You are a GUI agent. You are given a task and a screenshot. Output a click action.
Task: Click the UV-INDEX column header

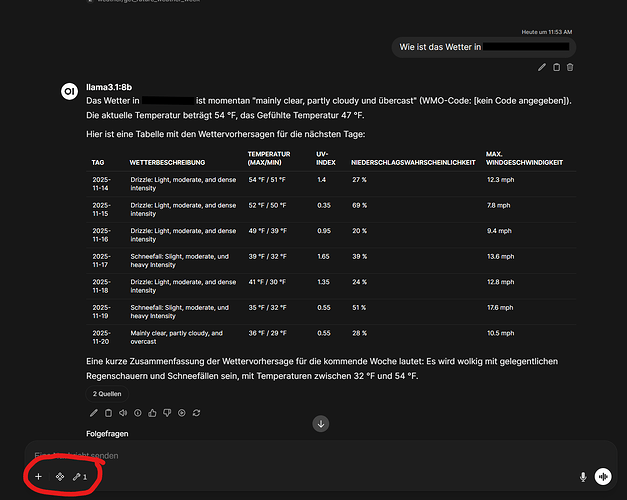click(x=326, y=158)
